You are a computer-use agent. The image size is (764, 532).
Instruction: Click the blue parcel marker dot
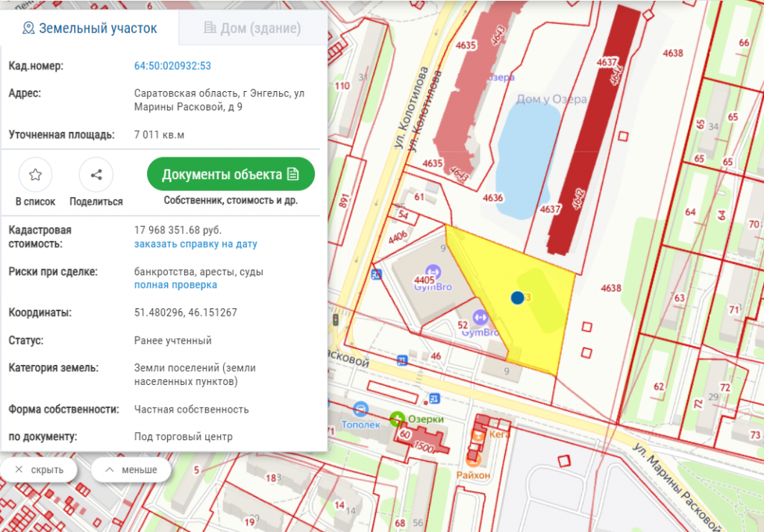tap(518, 298)
